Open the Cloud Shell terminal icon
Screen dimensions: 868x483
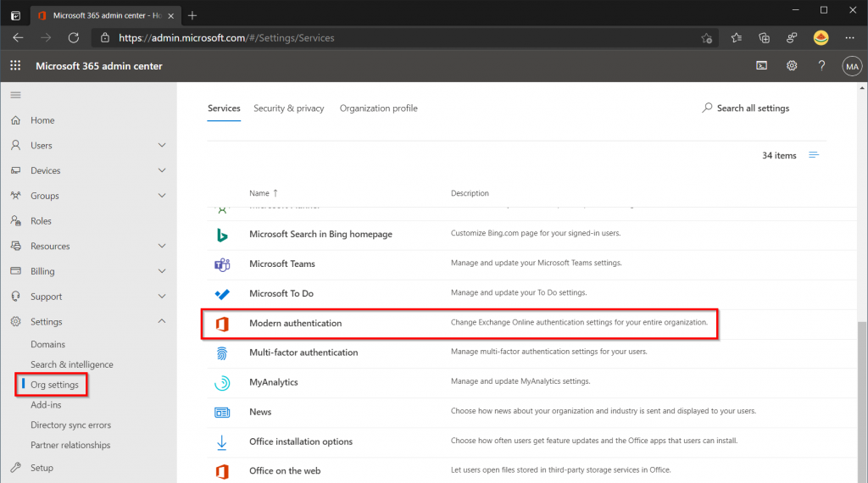762,66
